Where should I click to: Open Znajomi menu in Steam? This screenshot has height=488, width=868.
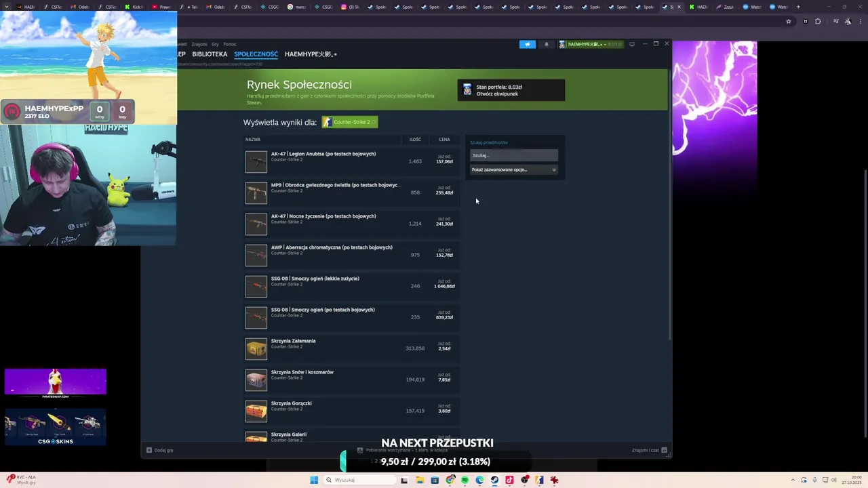click(199, 44)
